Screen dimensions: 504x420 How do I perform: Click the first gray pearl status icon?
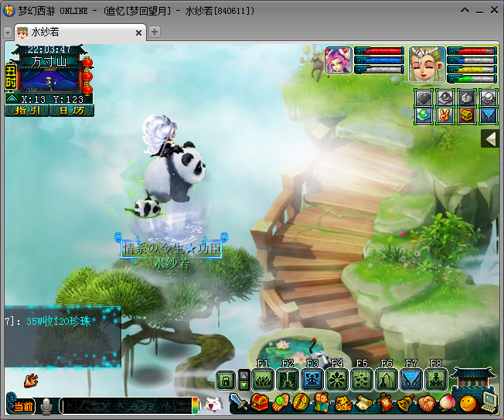click(444, 97)
